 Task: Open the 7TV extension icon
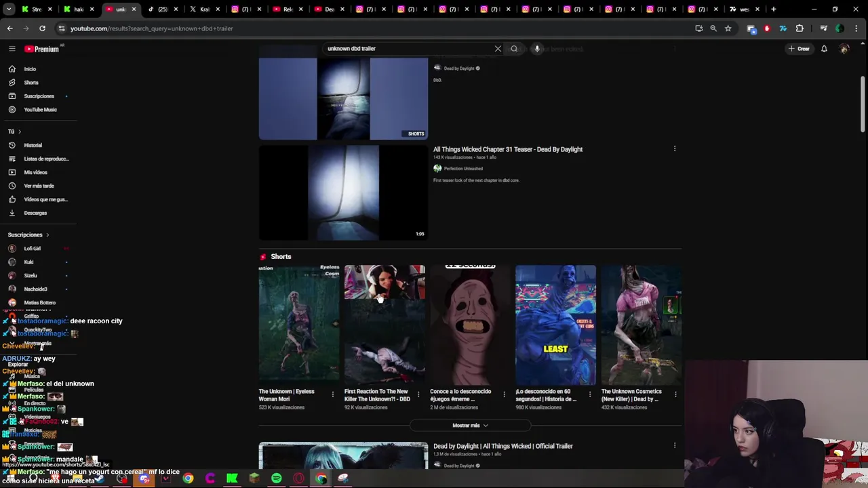point(783,28)
